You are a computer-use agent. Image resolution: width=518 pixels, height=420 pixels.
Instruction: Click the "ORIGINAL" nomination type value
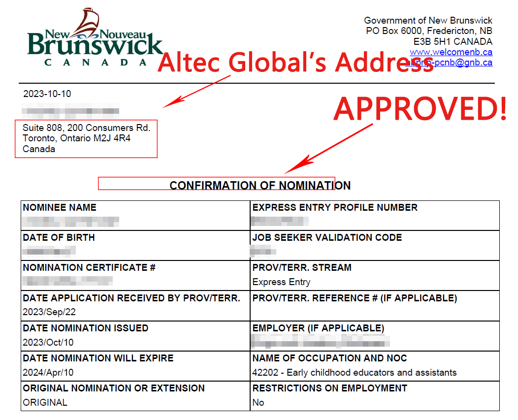45,402
